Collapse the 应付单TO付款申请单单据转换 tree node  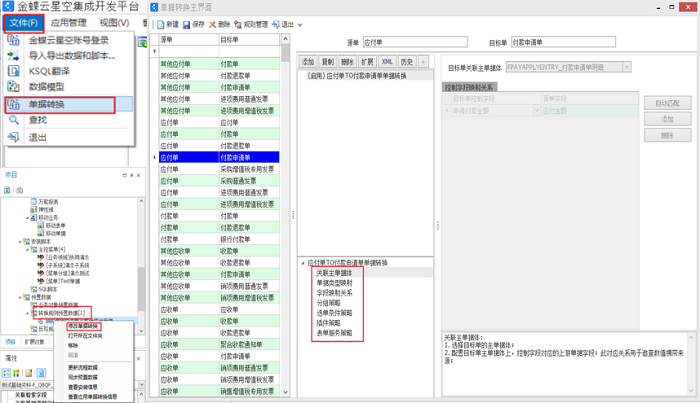pyautogui.click(x=301, y=262)
